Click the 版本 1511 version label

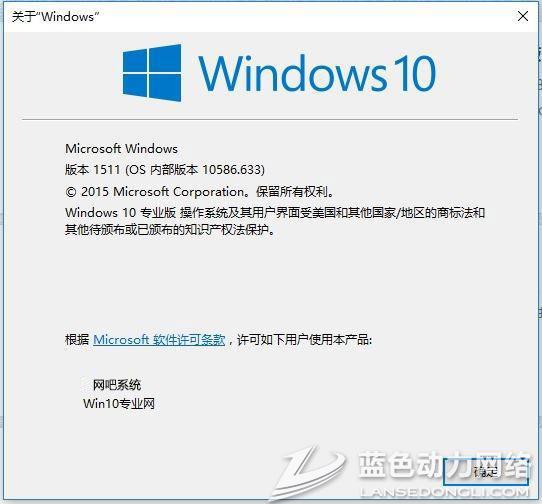point(93,170)
